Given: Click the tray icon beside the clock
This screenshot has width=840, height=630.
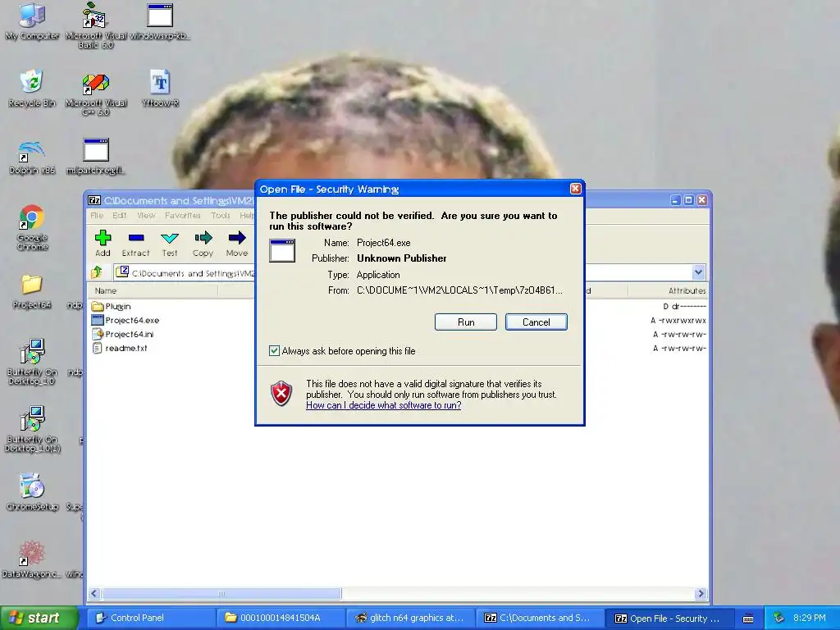Looking at the screenshot, I should (x=778, y=618).
